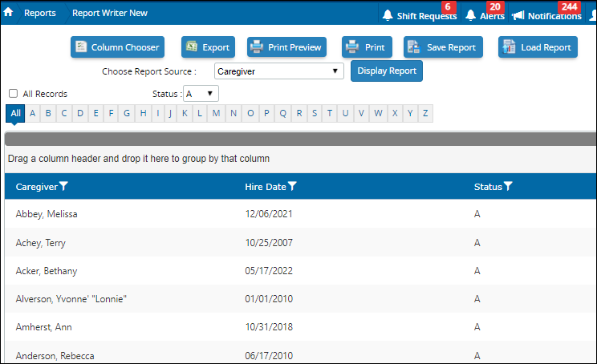
Task: Click hire date 05/17/2022
Action: pyautogui.click(x=269, y=271)
